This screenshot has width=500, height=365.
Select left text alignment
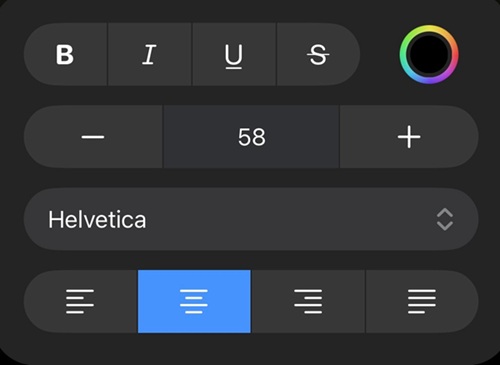click(x=80, y=301)
